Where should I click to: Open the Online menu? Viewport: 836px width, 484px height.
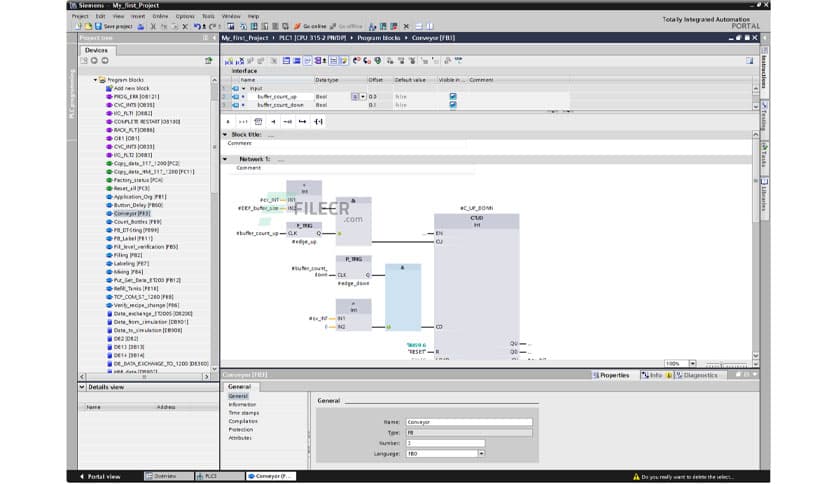click(x=160, y=16)
